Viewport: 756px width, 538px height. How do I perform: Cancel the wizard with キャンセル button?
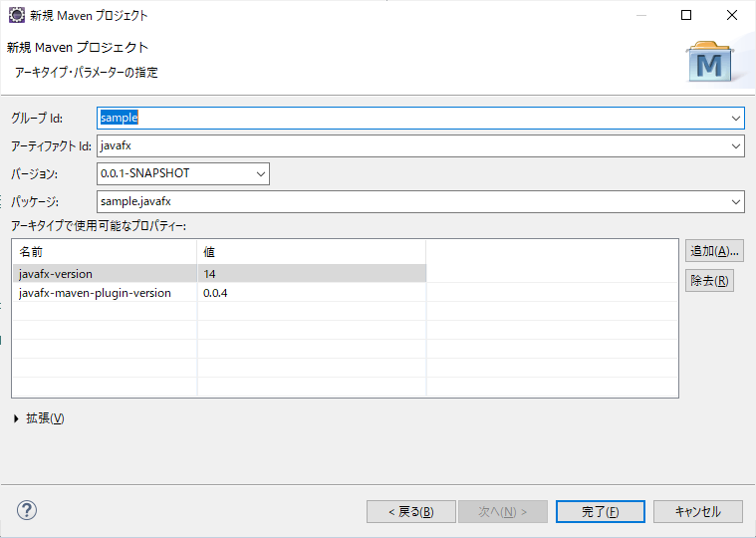[697, 511]
